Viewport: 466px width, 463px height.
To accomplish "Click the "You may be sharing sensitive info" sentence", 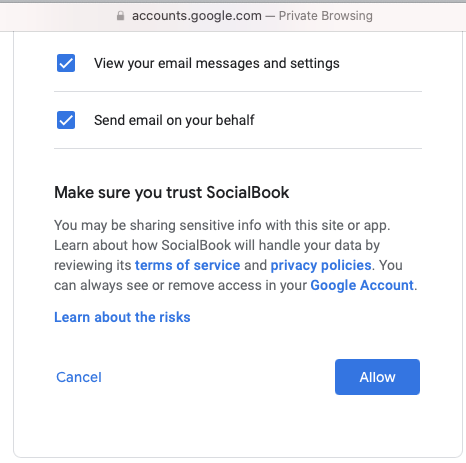I will point(222,225).
